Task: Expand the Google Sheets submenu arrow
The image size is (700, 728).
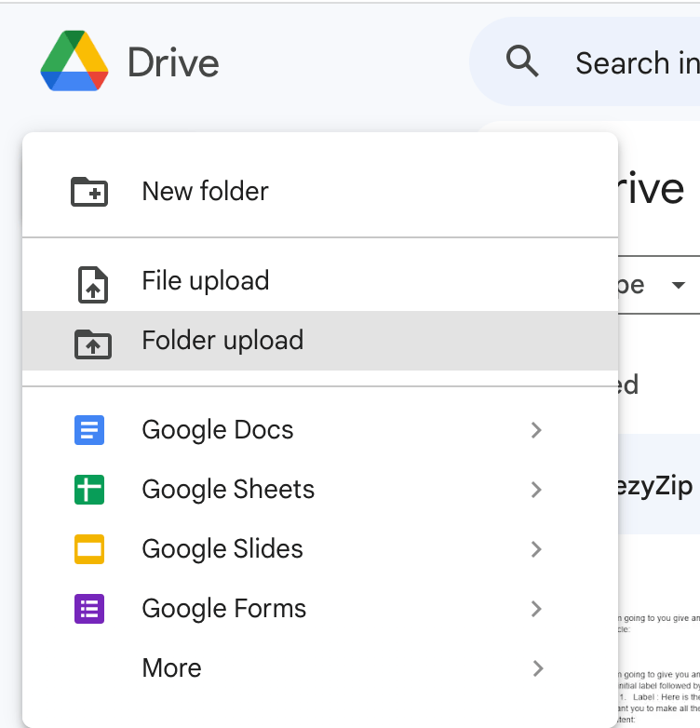Action: [x=536, y=490]
